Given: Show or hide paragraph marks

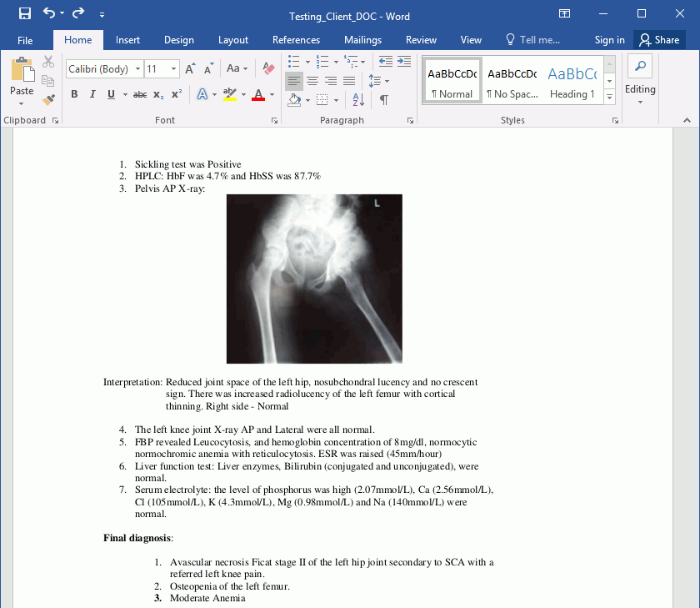Looking at the screenshot, I should (384, 99).
